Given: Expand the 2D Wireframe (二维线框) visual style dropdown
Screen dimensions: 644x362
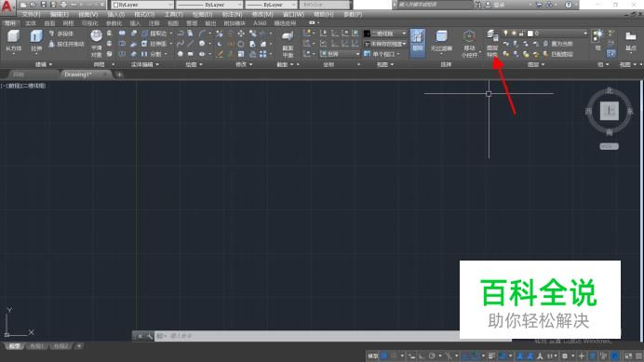Looking at the screenshot, I should (385, 34).
